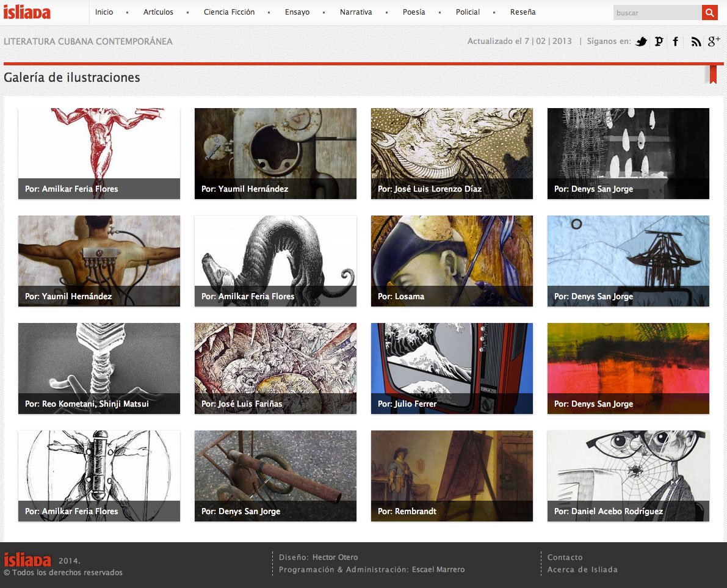Open the Ciencia Ficción section
Viewport: 727px width, 588px height.
[x=229, y=12]
